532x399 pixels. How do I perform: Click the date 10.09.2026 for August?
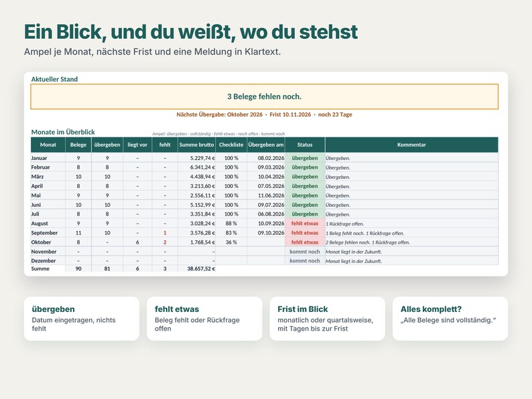[271, 224]
